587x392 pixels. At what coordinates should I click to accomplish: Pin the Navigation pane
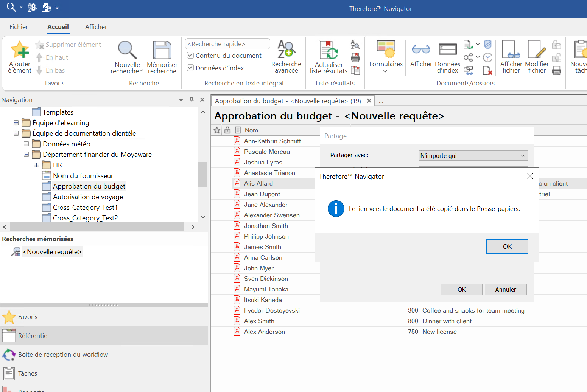pos(192,99)
